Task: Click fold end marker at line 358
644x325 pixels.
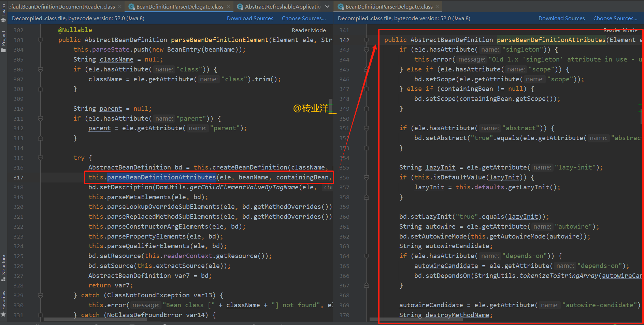Action: click(367, 197)
